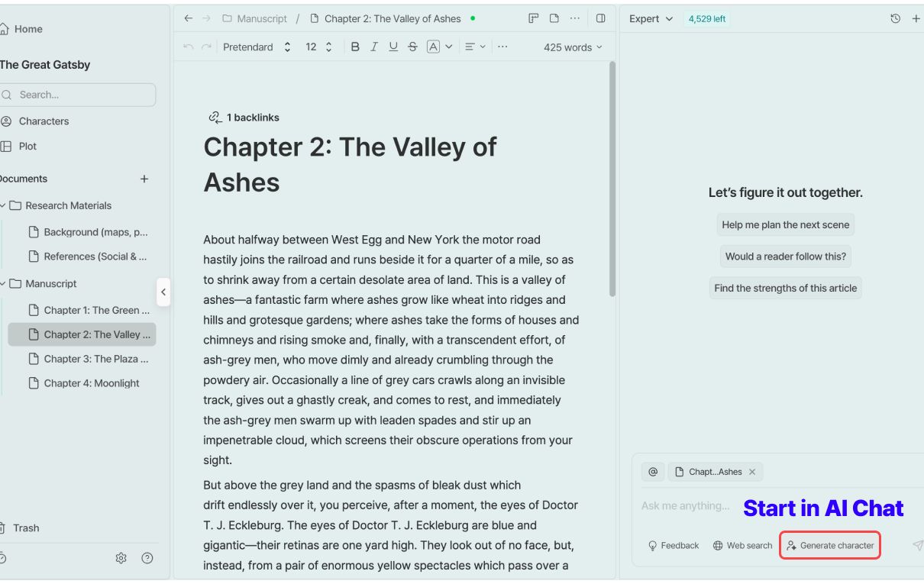Add a new document with plus icon
Viewport: 924px width, 584px height.
pos(144,179)
